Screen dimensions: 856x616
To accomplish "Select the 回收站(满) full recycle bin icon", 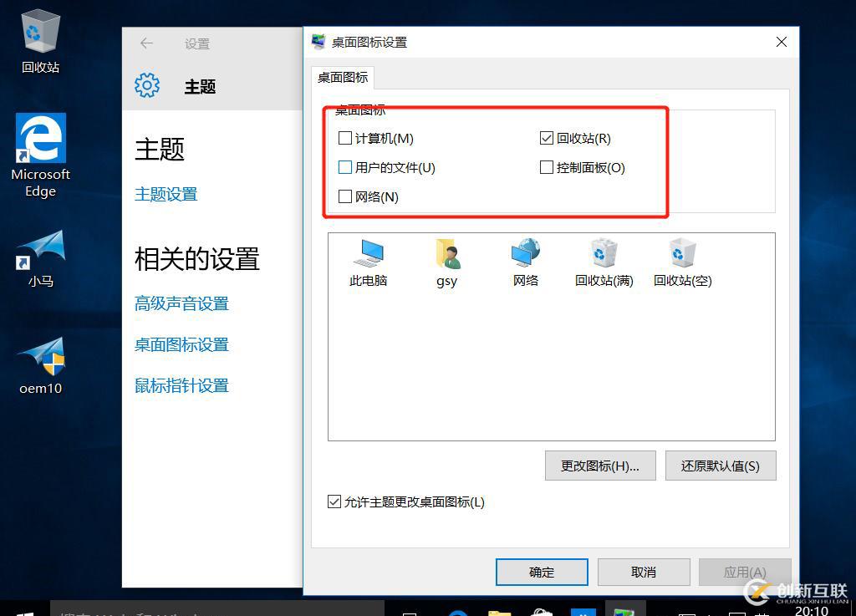I will pyautogui.click(x=604, y=263).
